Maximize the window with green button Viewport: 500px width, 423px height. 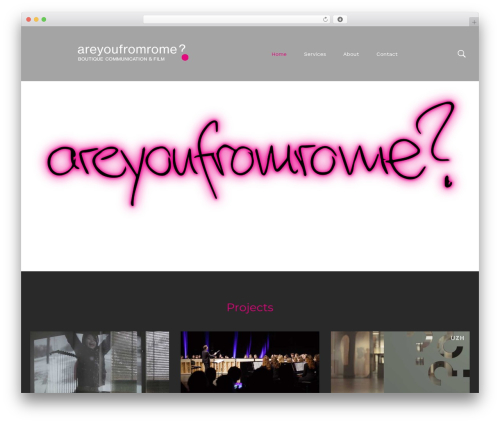click(x=44, y=19)
